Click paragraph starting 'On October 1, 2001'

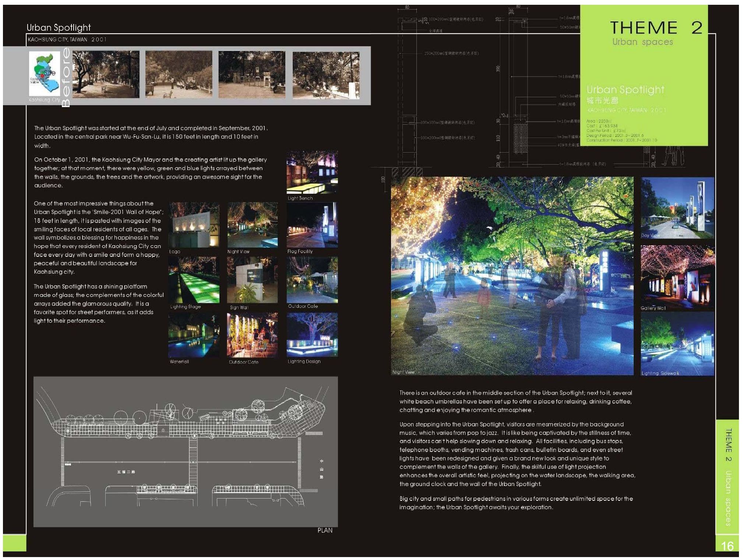151,172
